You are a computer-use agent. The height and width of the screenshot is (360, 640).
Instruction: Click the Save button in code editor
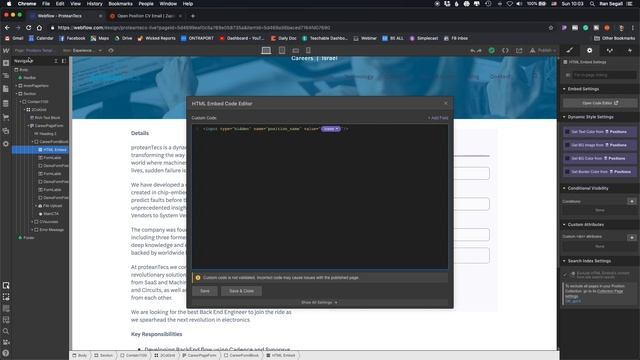pos(205,291)
